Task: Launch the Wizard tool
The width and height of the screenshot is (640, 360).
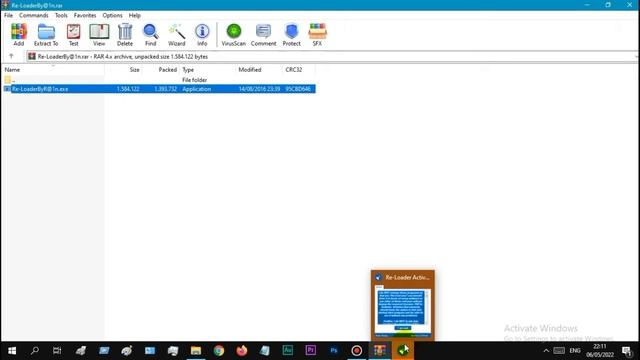Action: [x=177, y=35]
